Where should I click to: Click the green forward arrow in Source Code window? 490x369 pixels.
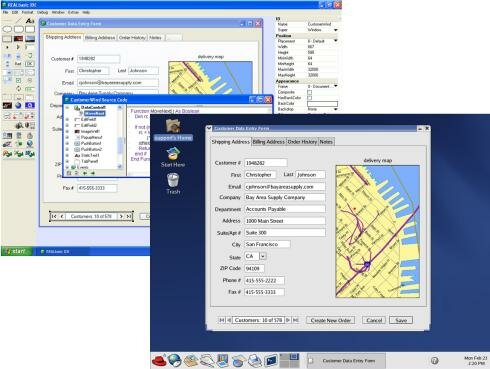tap(93, 173)
